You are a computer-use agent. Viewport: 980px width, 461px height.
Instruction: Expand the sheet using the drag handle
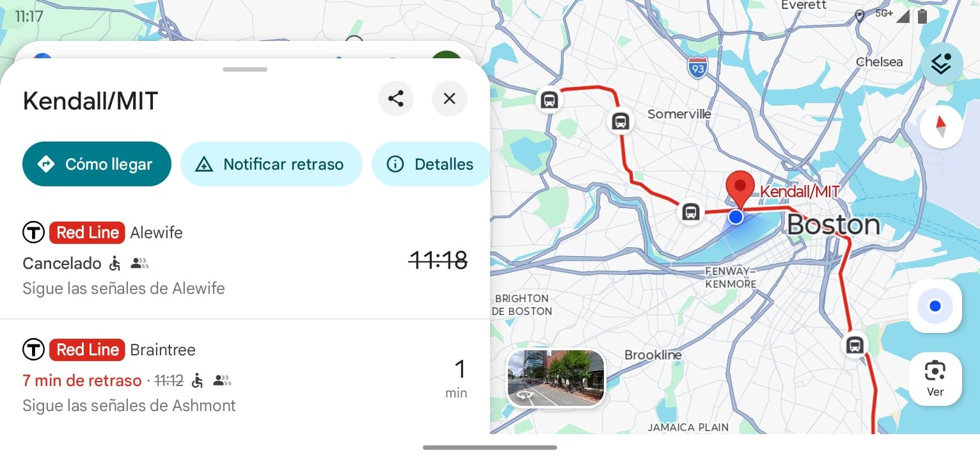click(245, 69)
